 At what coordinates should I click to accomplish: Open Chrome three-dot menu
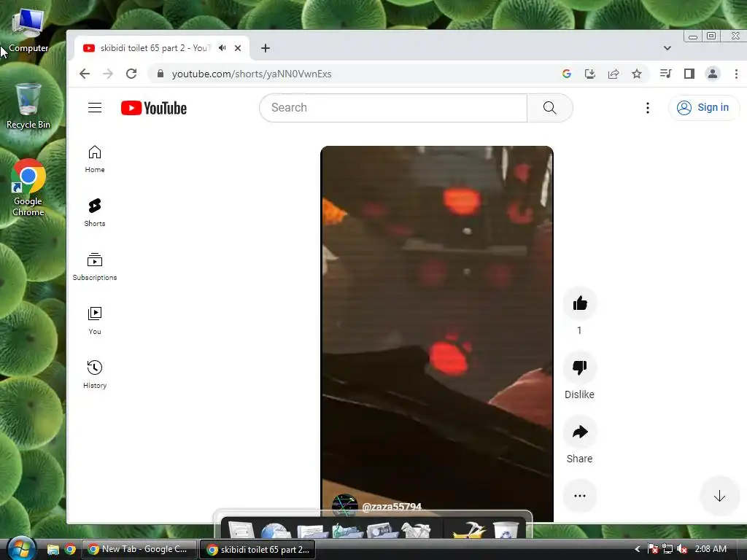[x=736, y=74]
